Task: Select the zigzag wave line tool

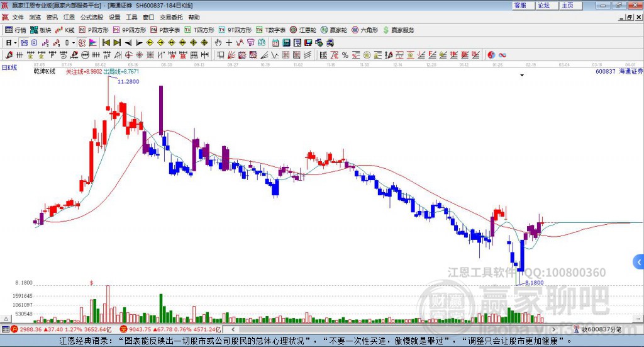Action: pyautogui.click(x=275, y=55)
